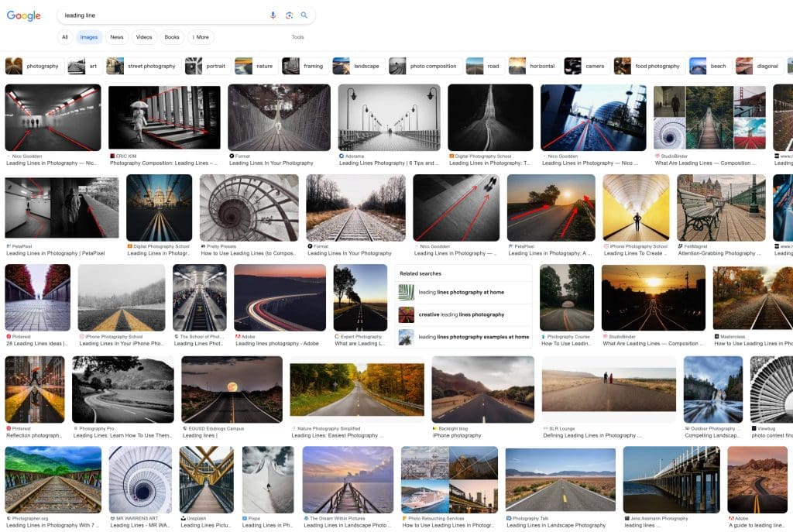Click the search box containing 'leading line'
This screenshot has width=793, height=532.
(163, 15)
